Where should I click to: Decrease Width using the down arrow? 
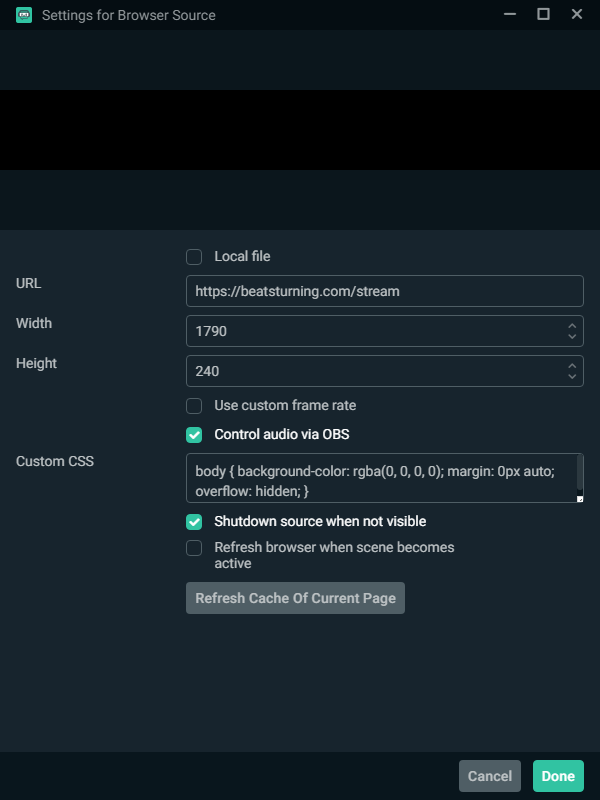(x=572, y=336)
